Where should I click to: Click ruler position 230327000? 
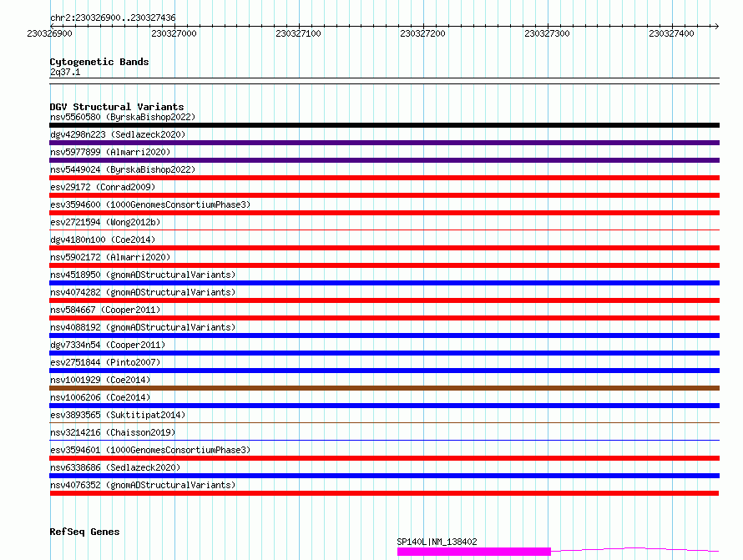[x=174, y=33]
